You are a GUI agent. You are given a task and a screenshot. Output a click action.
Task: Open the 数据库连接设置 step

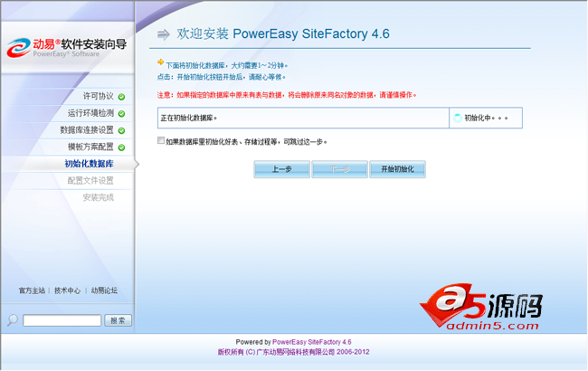87,130
